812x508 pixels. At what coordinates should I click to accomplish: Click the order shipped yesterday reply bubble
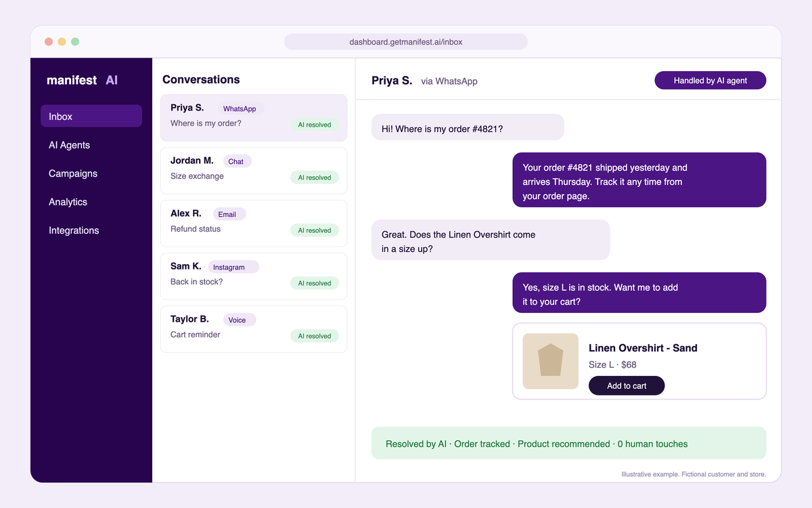[x=639, y=179]
